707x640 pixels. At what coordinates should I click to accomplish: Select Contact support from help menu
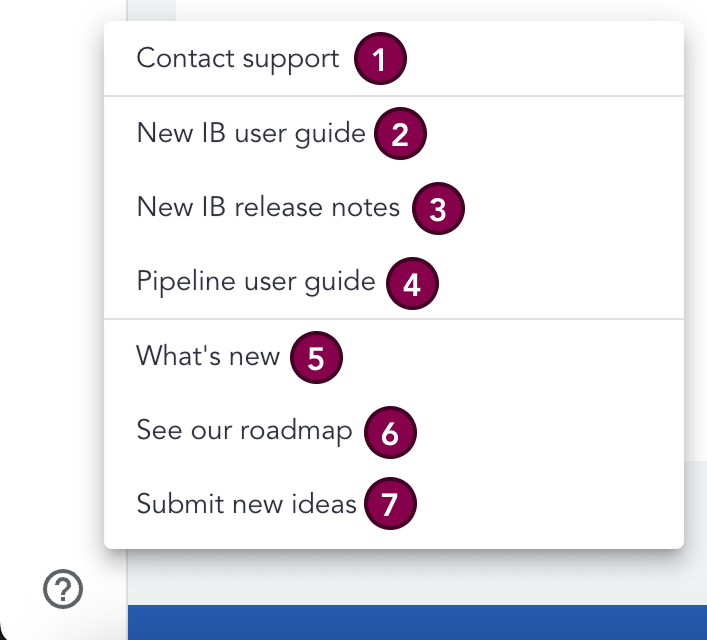click(238, 58)
